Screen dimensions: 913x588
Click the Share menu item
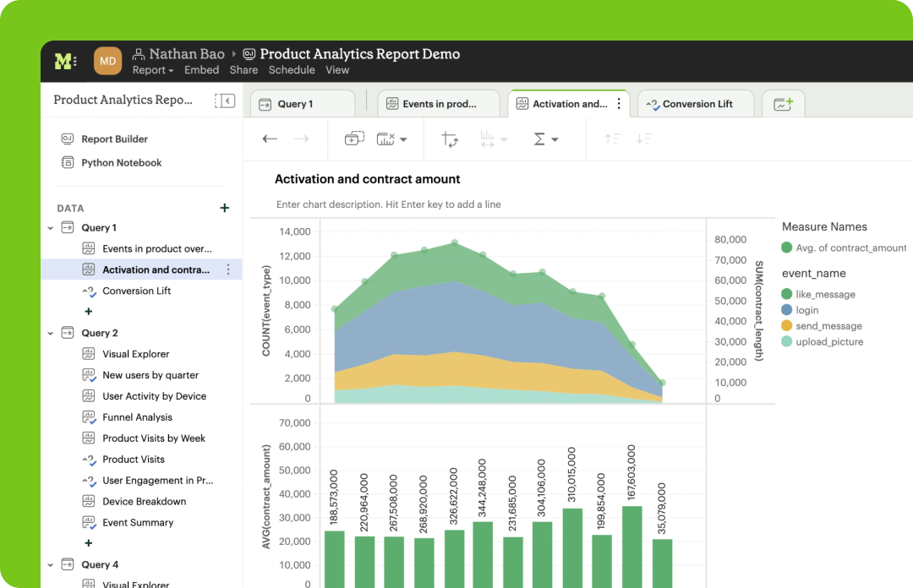(x=243, y=70)
